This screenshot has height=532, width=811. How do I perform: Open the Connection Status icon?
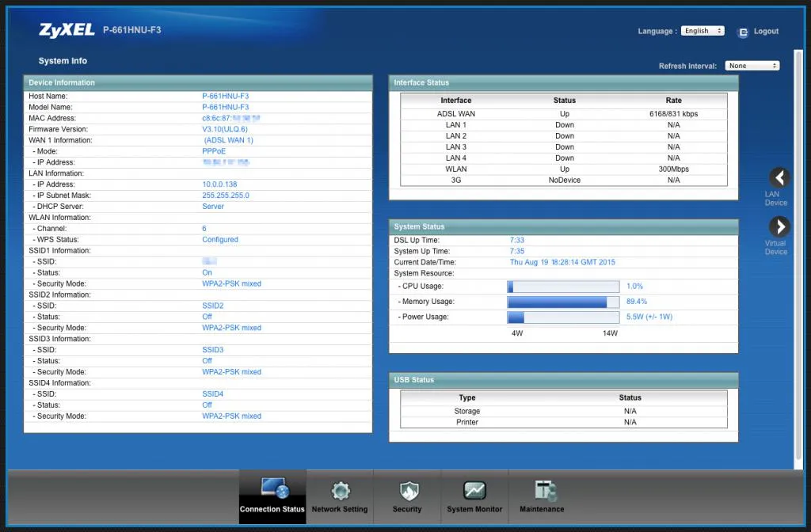pos(275,488)
